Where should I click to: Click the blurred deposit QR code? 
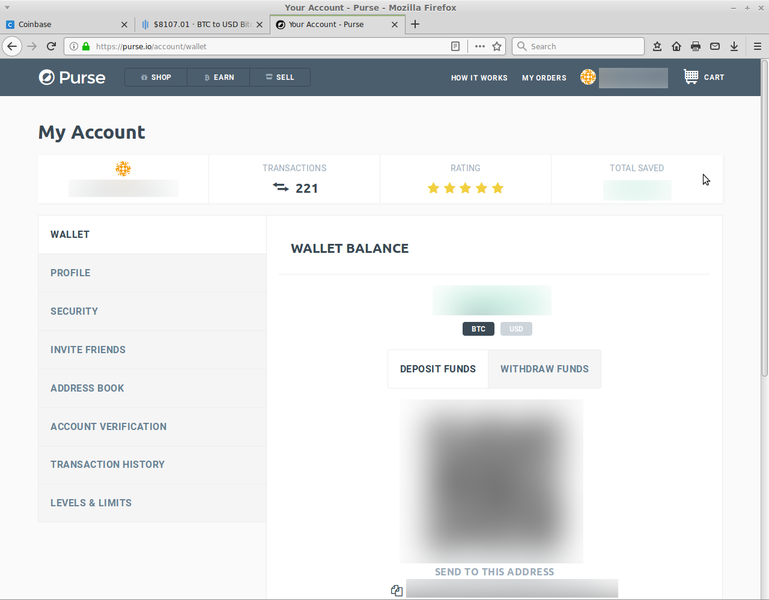point(491,481)
